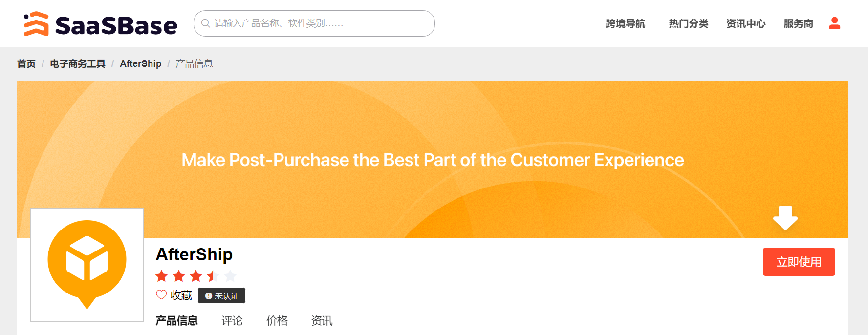Open the 跨境导航 menu
The height and width of the screenshot is (335, 868).
tap(625, 23)
